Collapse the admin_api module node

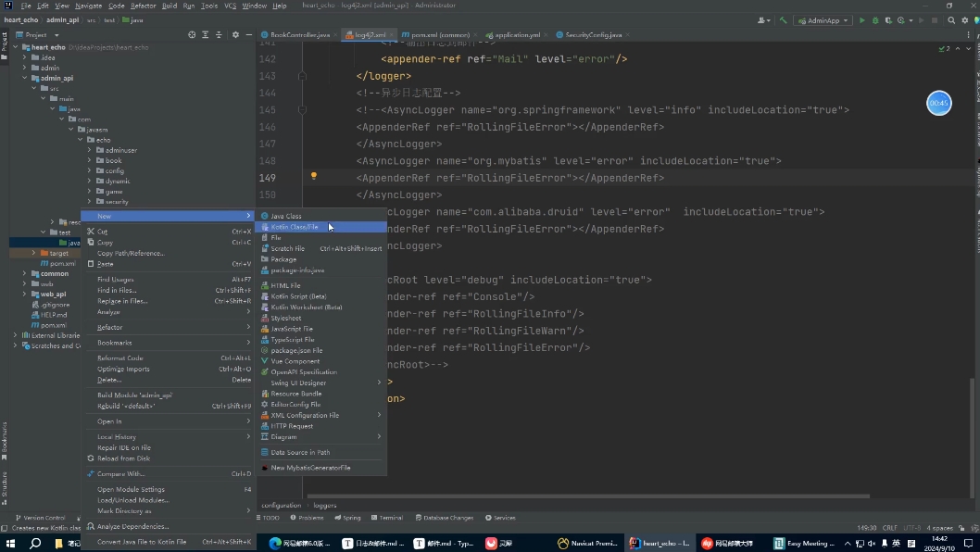click(x=25, y=78)
